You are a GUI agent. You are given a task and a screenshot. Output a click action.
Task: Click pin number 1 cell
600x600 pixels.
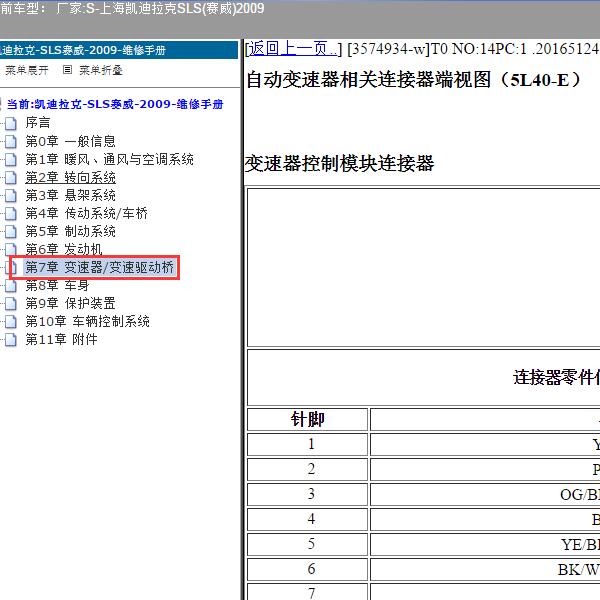pos(308,444)
